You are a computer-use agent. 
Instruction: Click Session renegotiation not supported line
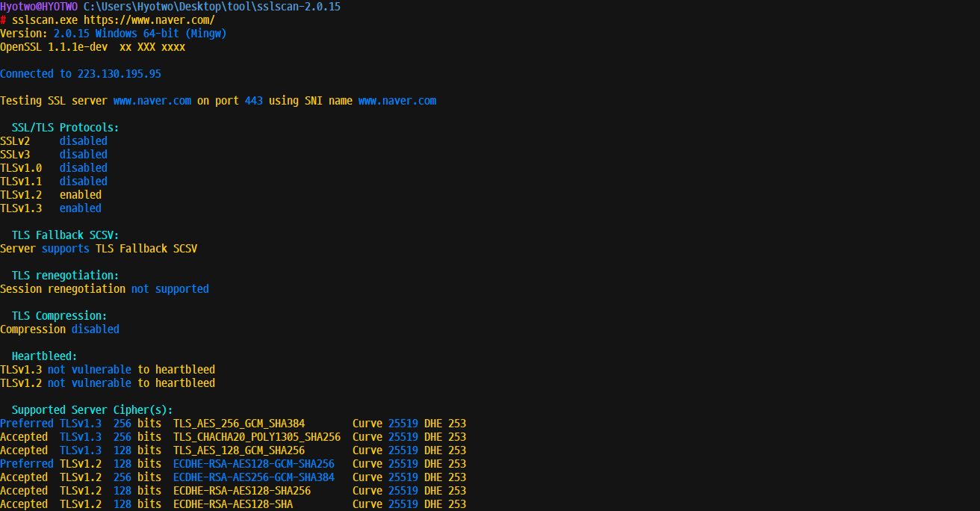click(x=105, y=289)
